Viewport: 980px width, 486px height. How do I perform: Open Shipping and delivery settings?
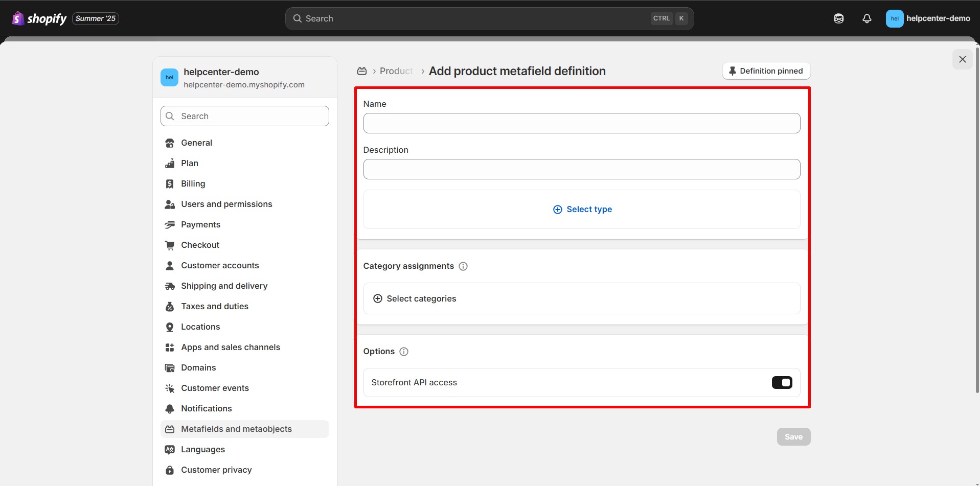[x=224, y=286]
